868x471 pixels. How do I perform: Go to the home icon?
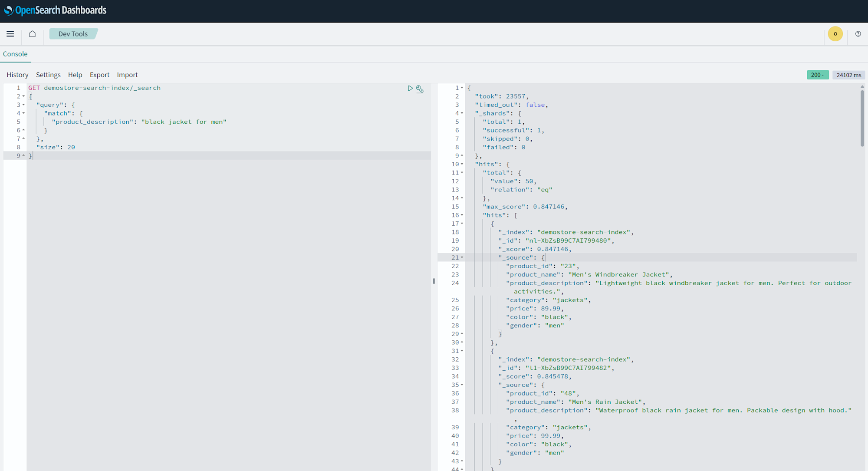pyautogui.click(x=33, y=34)
